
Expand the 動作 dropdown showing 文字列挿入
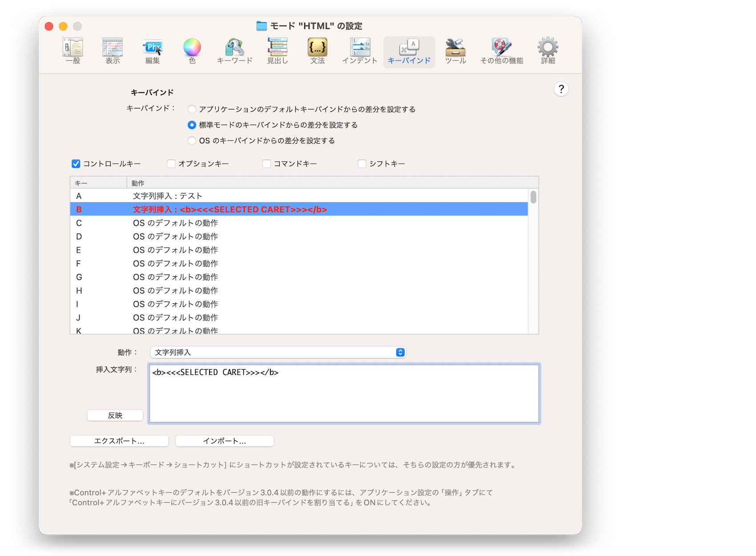(278, 352)
